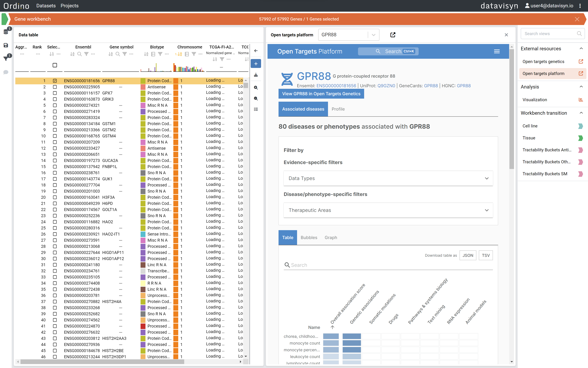Check the GUCA2A row checkbox

tap(55, 160)
